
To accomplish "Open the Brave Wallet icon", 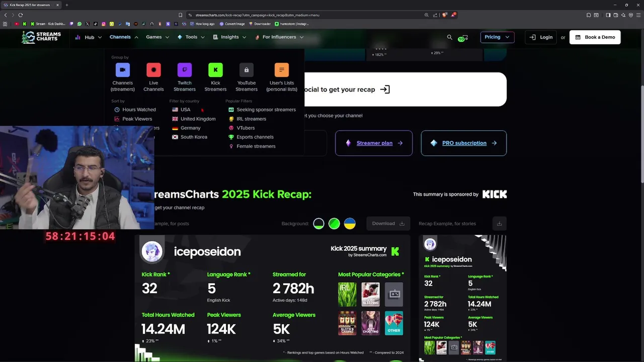I will click(615, 15).
